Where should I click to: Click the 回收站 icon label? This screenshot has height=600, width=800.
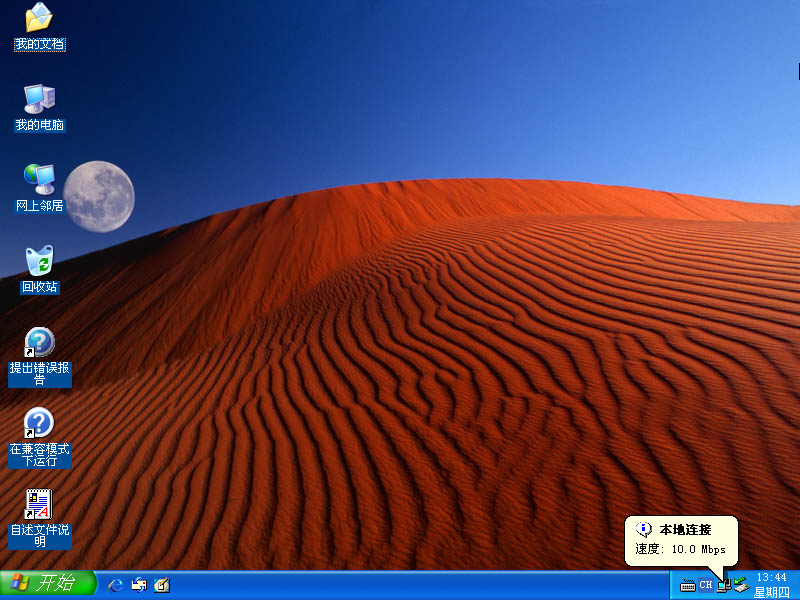tap(39, 287)
